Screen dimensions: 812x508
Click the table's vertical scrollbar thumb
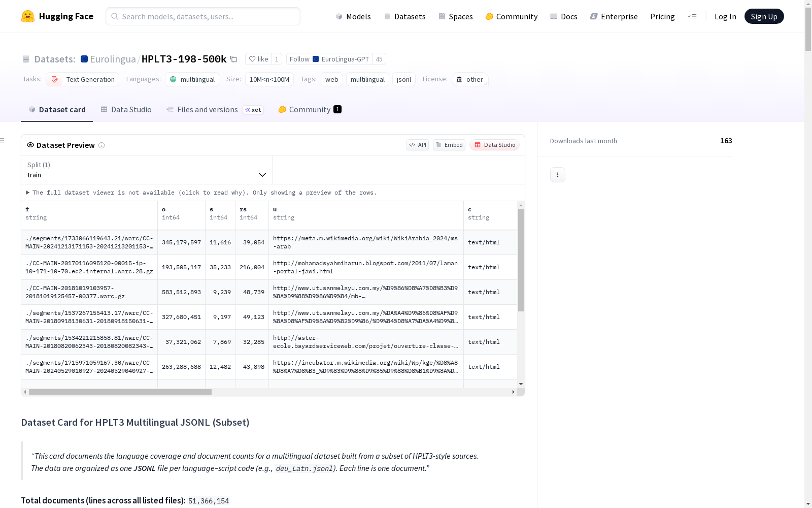[521, 260]
